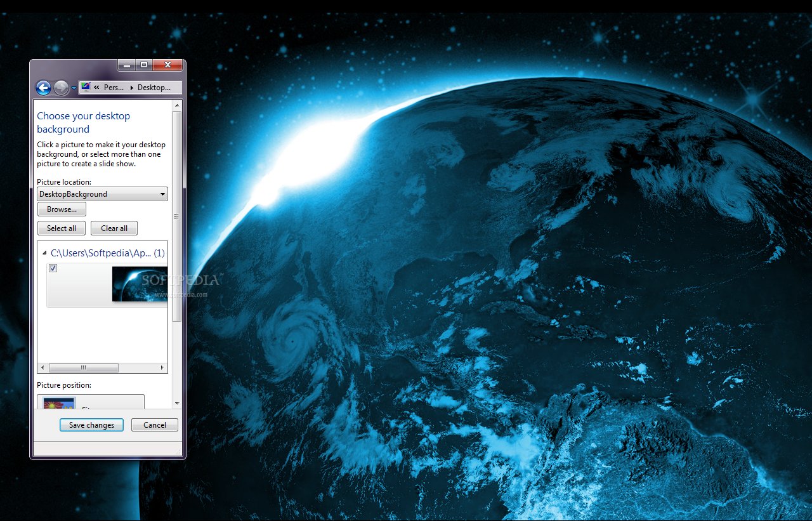812x521 pixels.
Task: Open the Picture location DesktopBackground dropdown
Action: coord(102,194)
